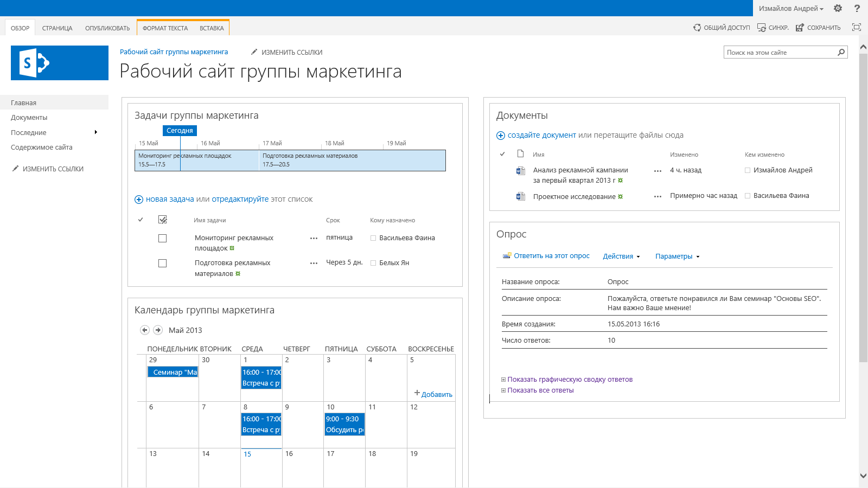
Task: Switch to the СТРАНИЦА ribbon tab
Action: [57, 28]
